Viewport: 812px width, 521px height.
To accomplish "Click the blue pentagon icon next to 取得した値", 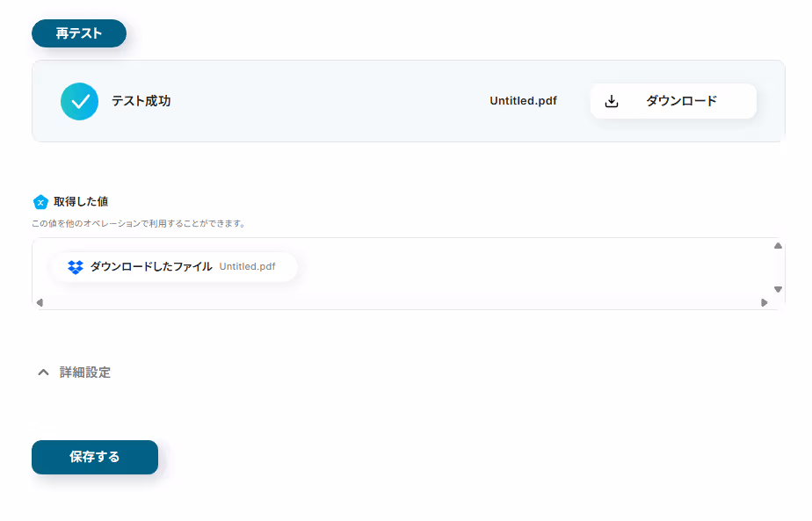I will (x=40, y=202).
